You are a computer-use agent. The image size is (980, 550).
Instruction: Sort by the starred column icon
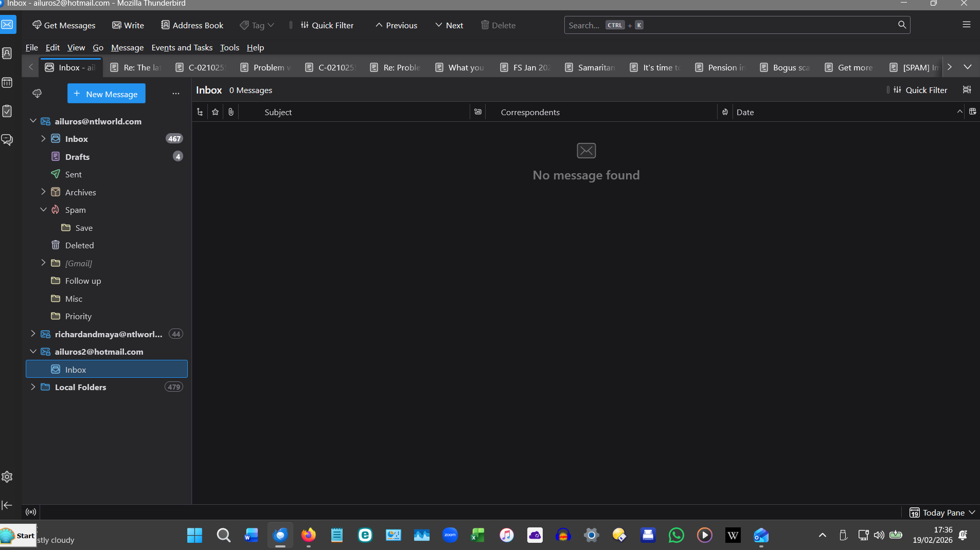216,112
